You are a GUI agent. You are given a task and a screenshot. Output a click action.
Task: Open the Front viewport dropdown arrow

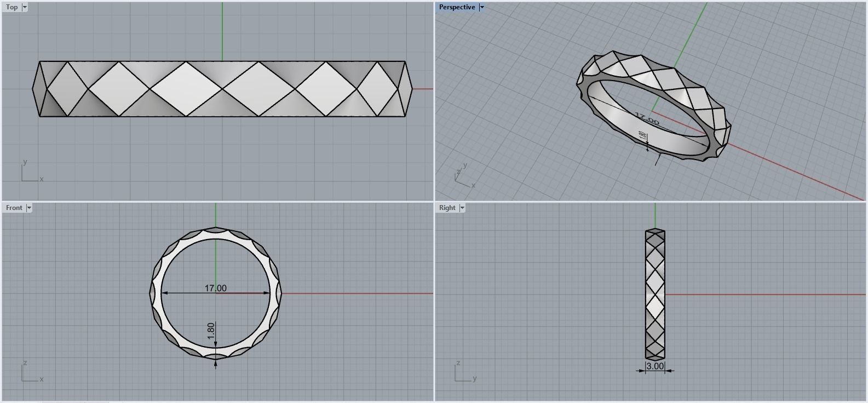(29, 208)
